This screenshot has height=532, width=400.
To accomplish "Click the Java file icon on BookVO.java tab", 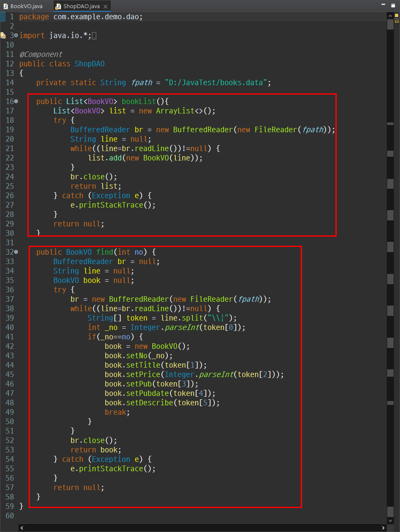I will point(6,6).
